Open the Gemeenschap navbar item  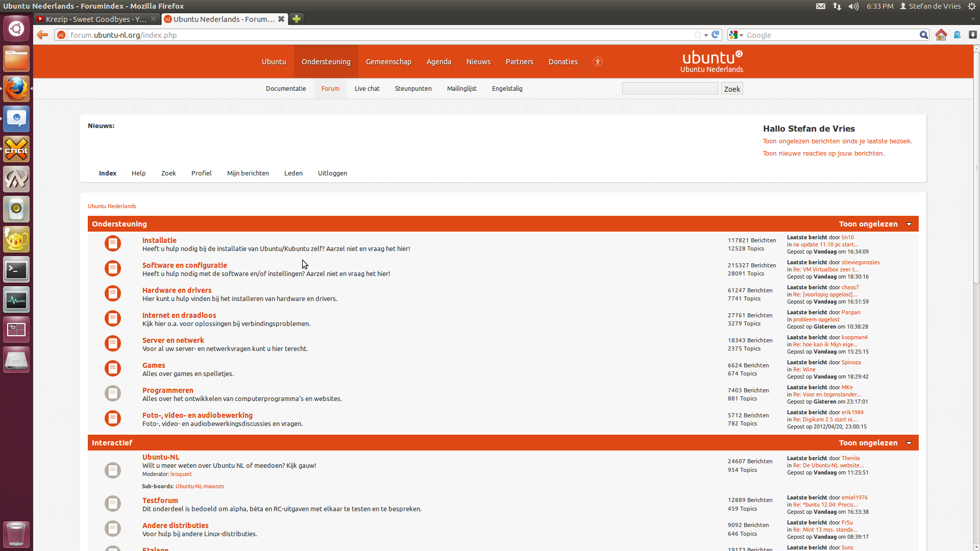pyautogui.click(x=388, y=62)
